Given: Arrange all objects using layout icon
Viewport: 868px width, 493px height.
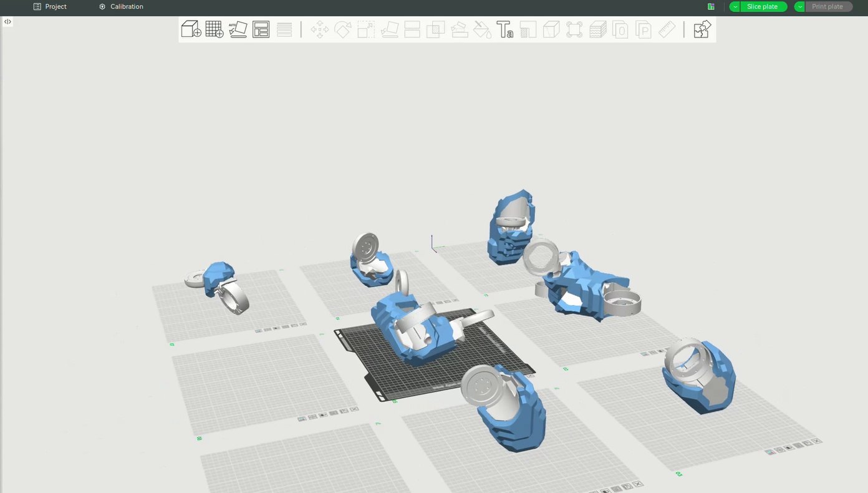Looking at the screenshot, I should (x=261, y=29).
